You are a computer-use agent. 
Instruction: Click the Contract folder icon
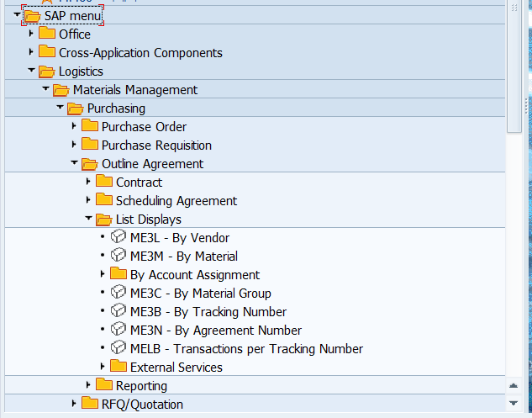coord(104,181)
